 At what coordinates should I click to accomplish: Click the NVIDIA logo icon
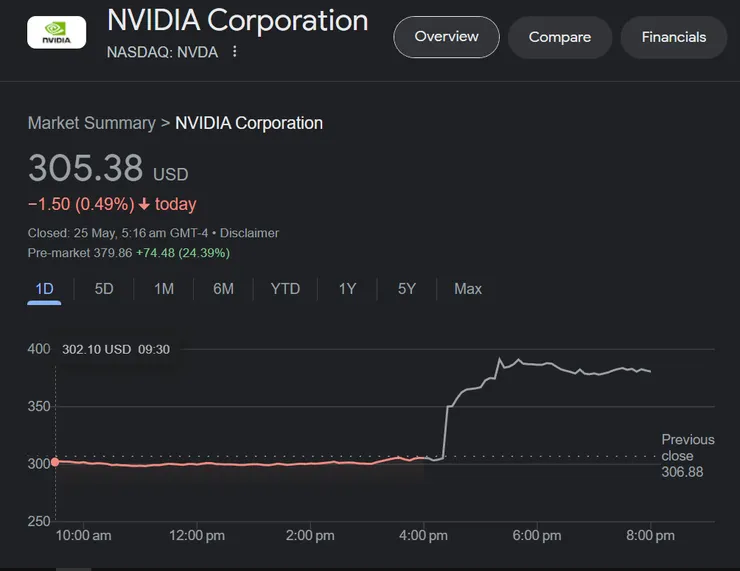56,34
